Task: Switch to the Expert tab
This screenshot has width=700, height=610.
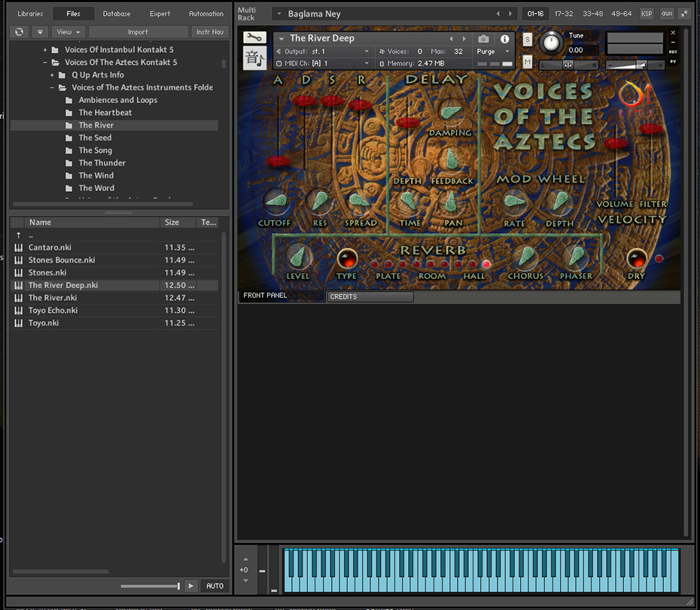Action: (160, 14)
